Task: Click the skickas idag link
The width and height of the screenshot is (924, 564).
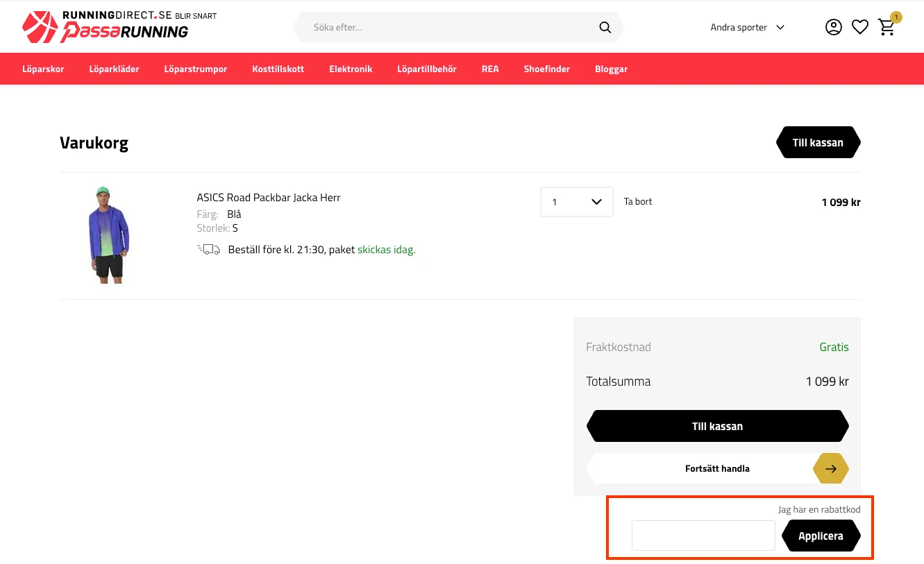Action: [386, 249]
